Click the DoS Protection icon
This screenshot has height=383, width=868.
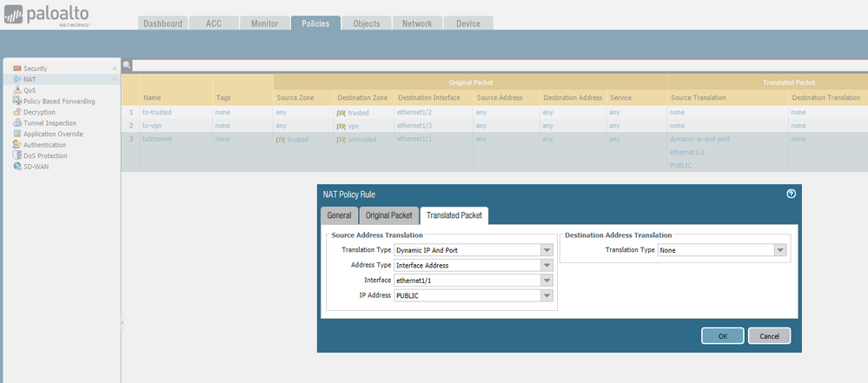17,155
